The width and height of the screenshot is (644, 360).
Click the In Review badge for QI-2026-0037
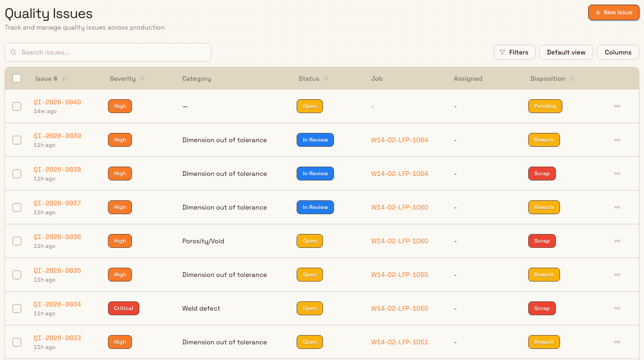point(315,207)
